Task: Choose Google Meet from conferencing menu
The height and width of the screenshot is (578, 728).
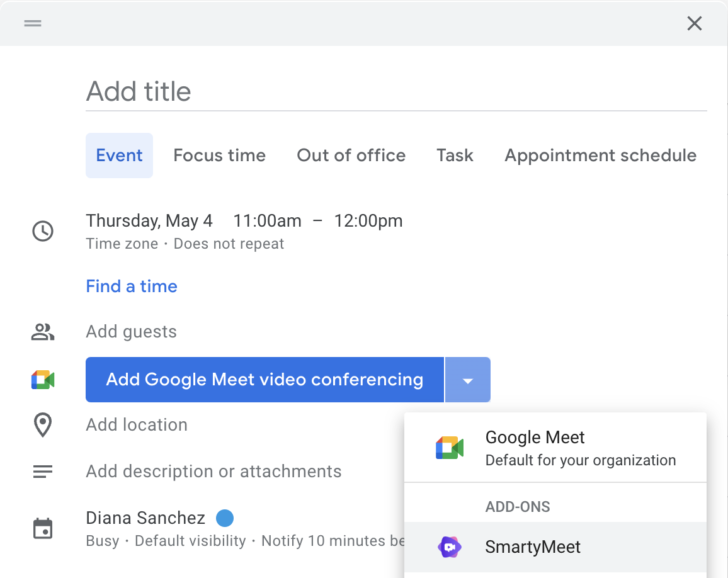Action: point(555,448)
